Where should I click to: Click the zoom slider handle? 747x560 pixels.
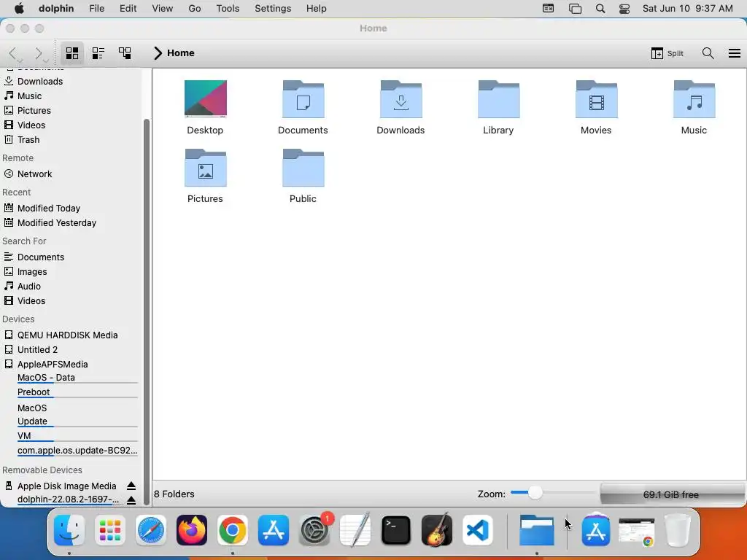point(535,493)
